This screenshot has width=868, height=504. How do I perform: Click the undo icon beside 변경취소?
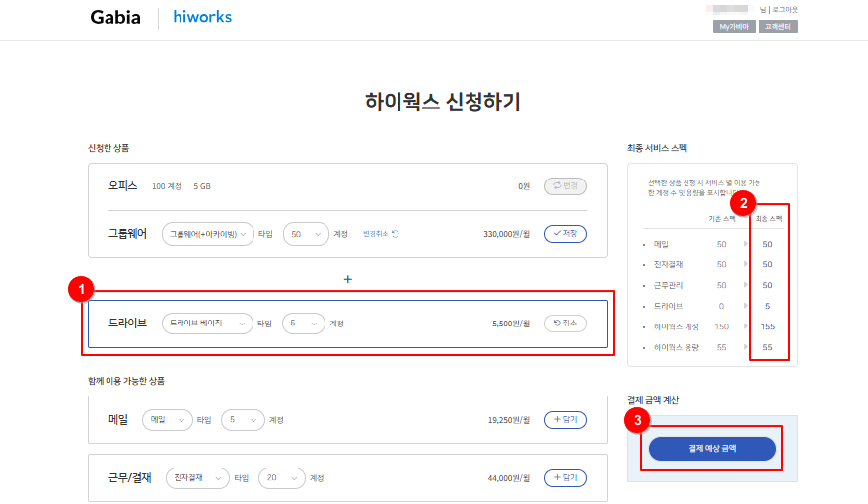click(395, 234)
